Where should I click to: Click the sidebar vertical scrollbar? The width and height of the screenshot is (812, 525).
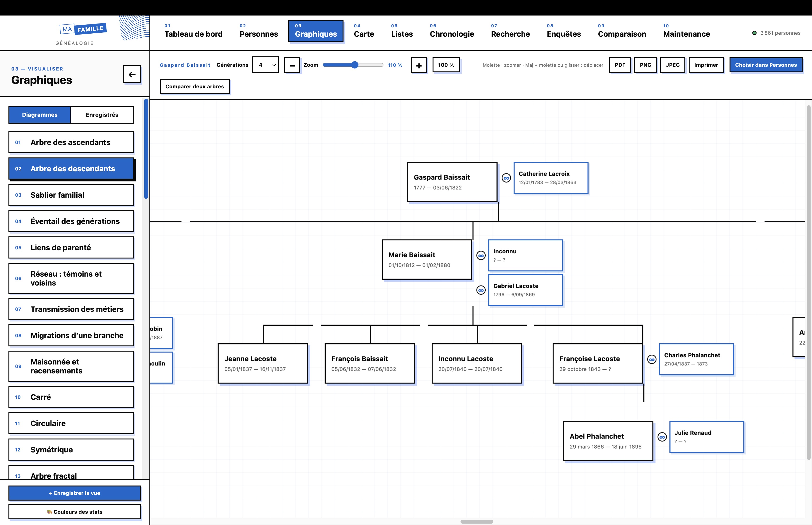(146, 149)
